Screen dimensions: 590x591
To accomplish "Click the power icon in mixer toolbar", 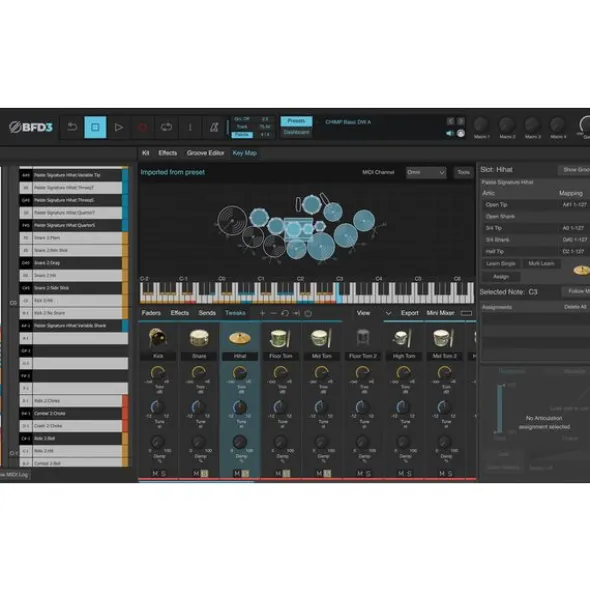I will tap(308, 313).
